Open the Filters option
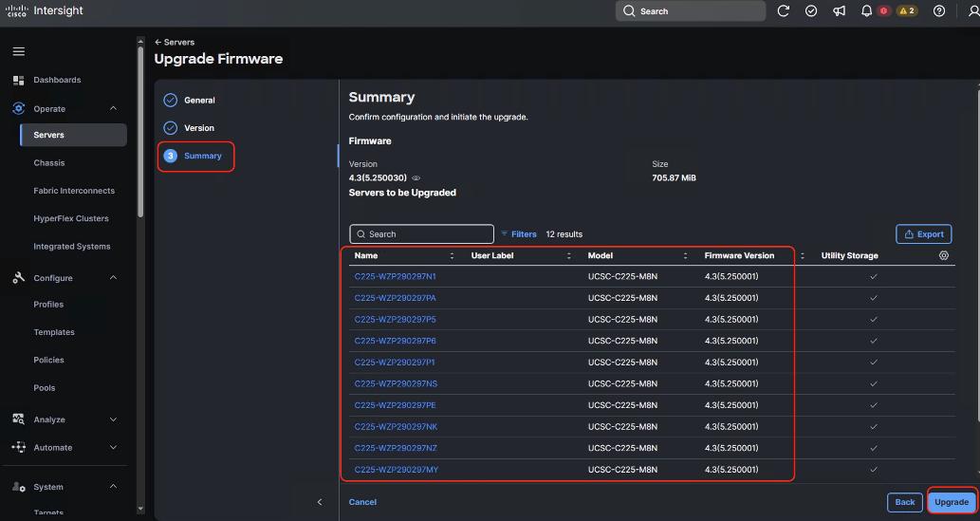This screenshot has width=980, height=521. pos(519,234)
